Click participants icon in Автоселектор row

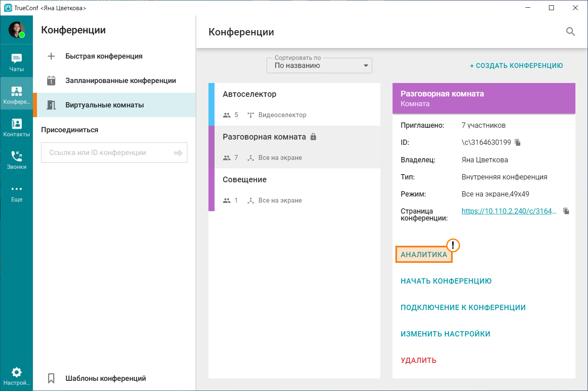(227, 115)
